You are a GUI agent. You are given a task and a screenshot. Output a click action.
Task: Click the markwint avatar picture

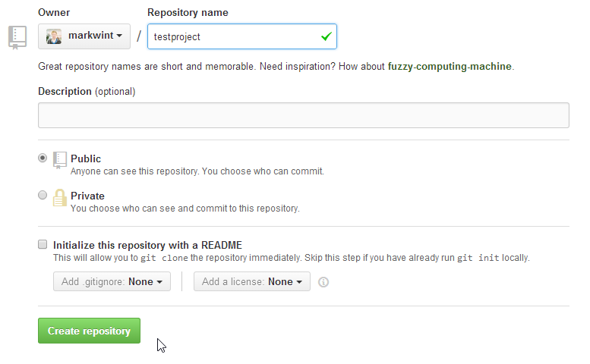[54, 36]
